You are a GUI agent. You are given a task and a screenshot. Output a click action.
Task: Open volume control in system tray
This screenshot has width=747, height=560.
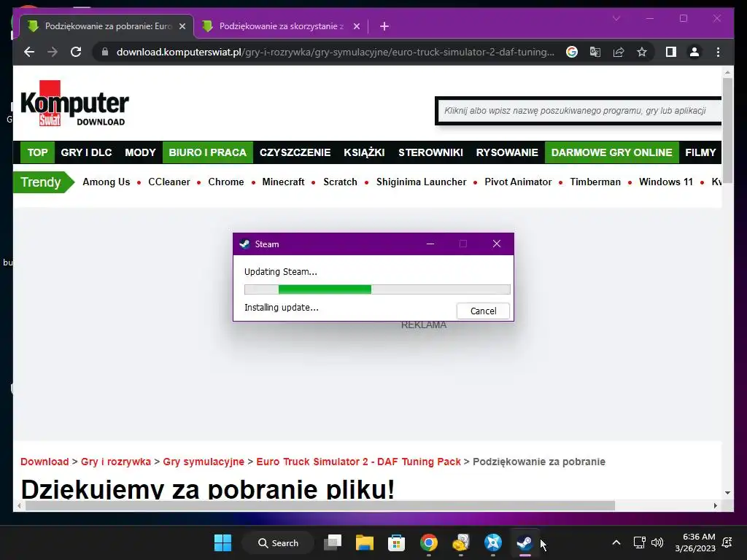click(657, 542)
